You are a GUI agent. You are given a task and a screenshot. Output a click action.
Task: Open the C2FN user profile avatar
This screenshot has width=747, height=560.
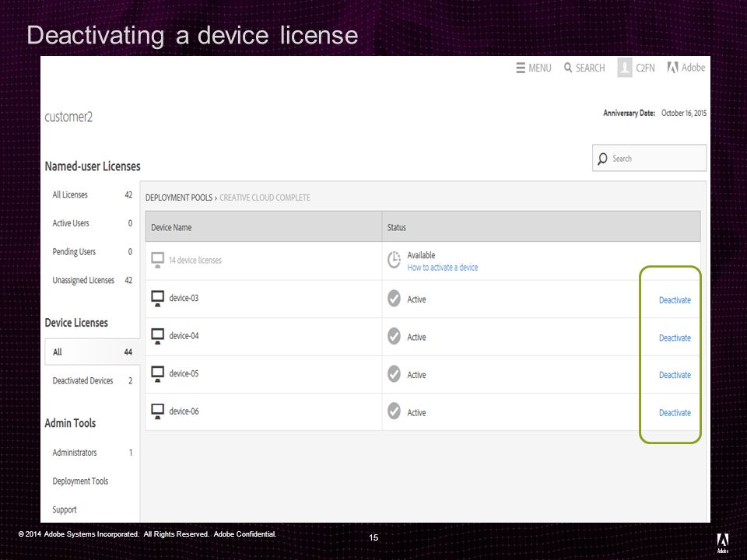[625, 68]
